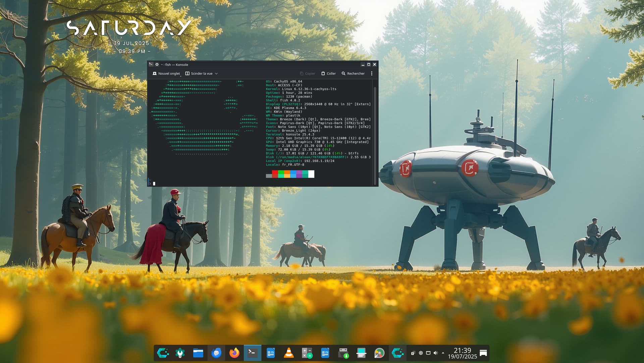
Task: Open Rechercher search in Konsole
Action: point(353,74)
